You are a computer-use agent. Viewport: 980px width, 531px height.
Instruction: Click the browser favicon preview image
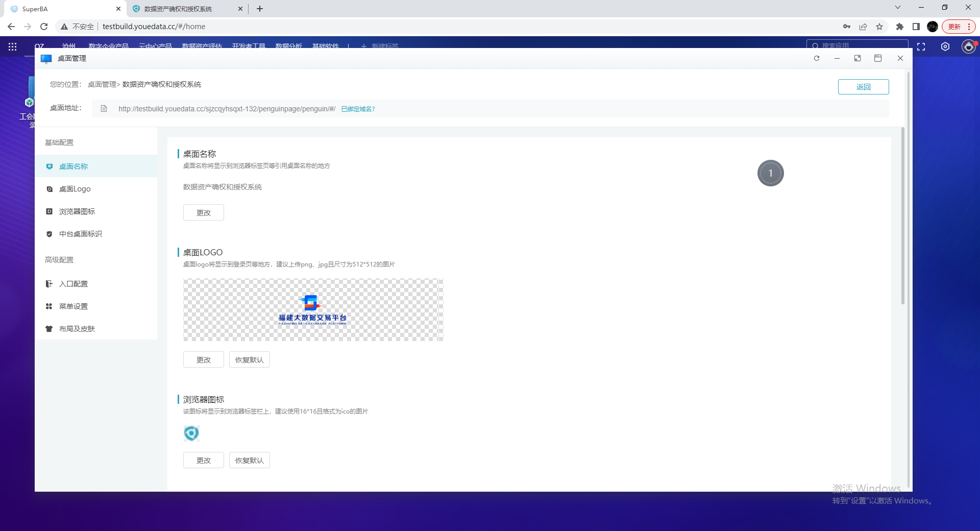point(191,433)
